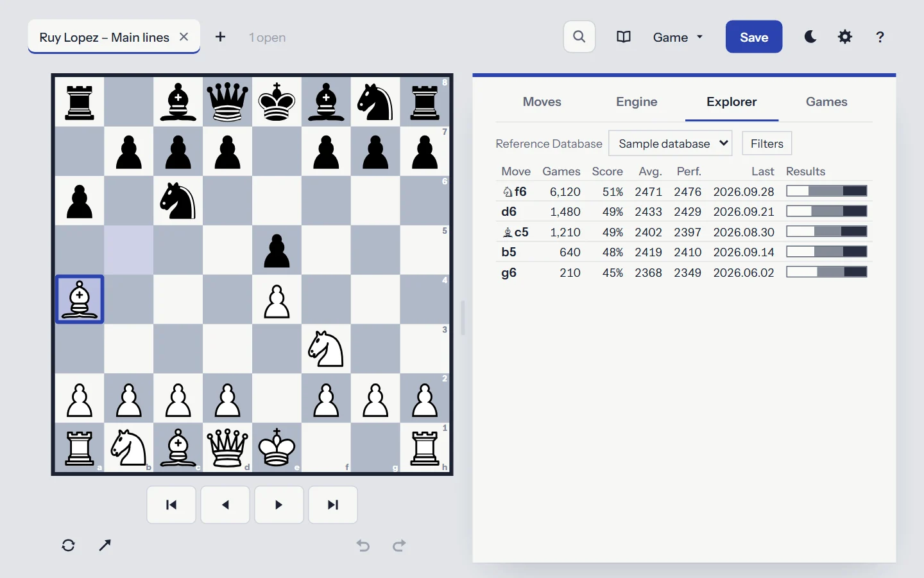
Task: Click the white king on e1
Action: click(x=277, y=448)
